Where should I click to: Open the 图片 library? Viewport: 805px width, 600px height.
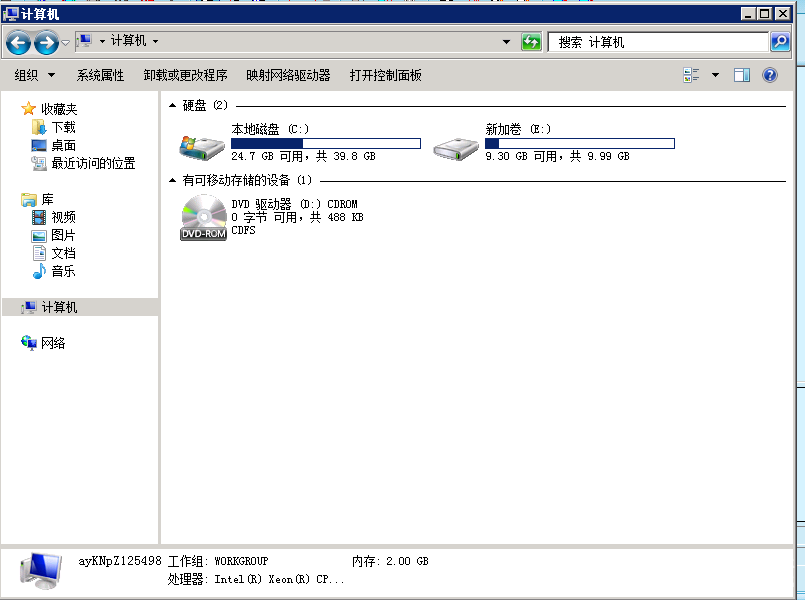(64, 236)
